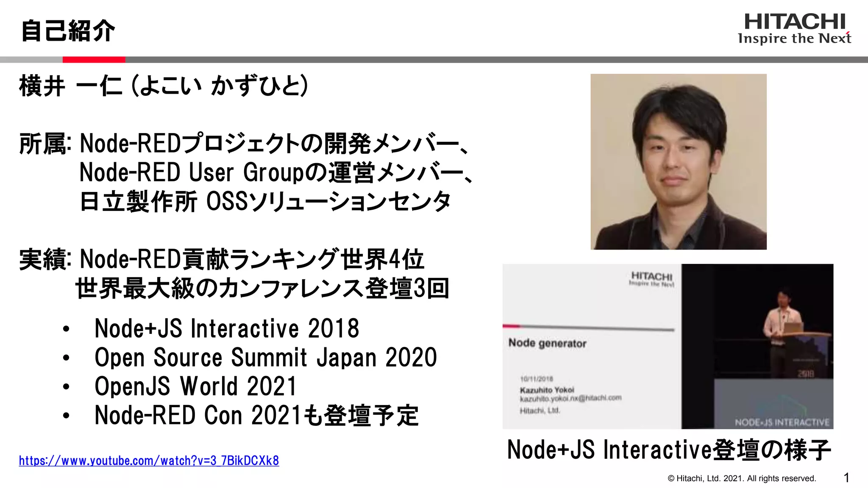Click the Node-RED User Group line
This screenshot has height=488, width=868.
[275, 172]
